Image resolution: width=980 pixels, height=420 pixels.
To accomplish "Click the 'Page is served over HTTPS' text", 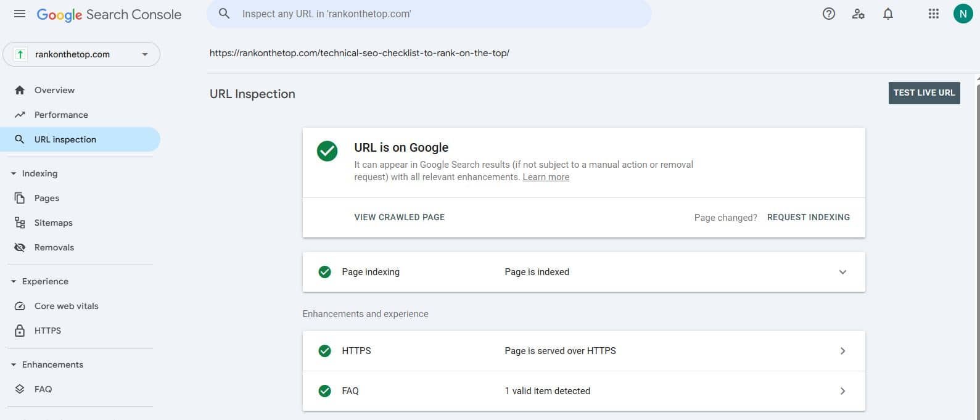I will tap(560, 351).
